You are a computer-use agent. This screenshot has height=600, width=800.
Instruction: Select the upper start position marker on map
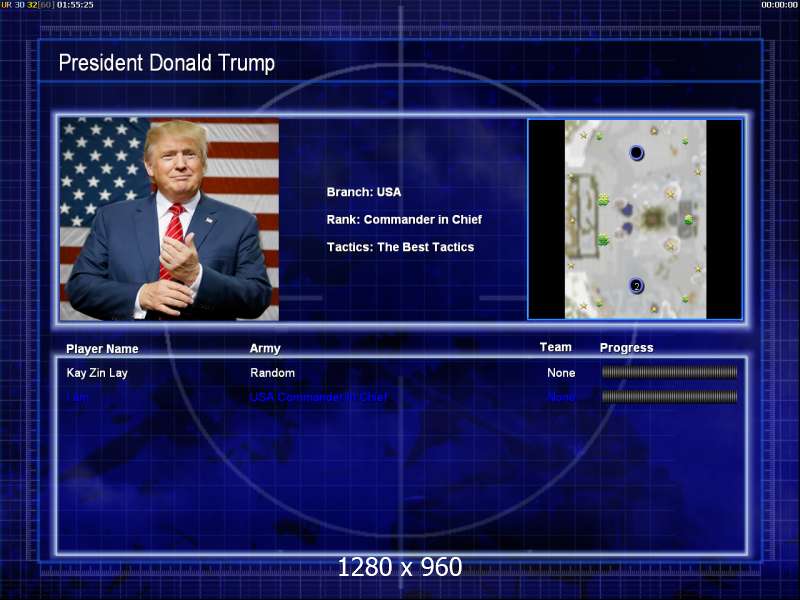click(636, 153)
